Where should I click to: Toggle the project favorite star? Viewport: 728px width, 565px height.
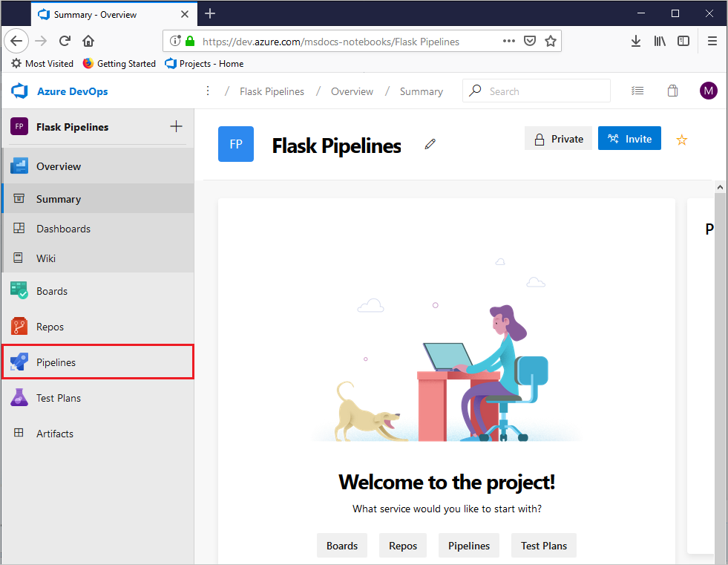681,139
